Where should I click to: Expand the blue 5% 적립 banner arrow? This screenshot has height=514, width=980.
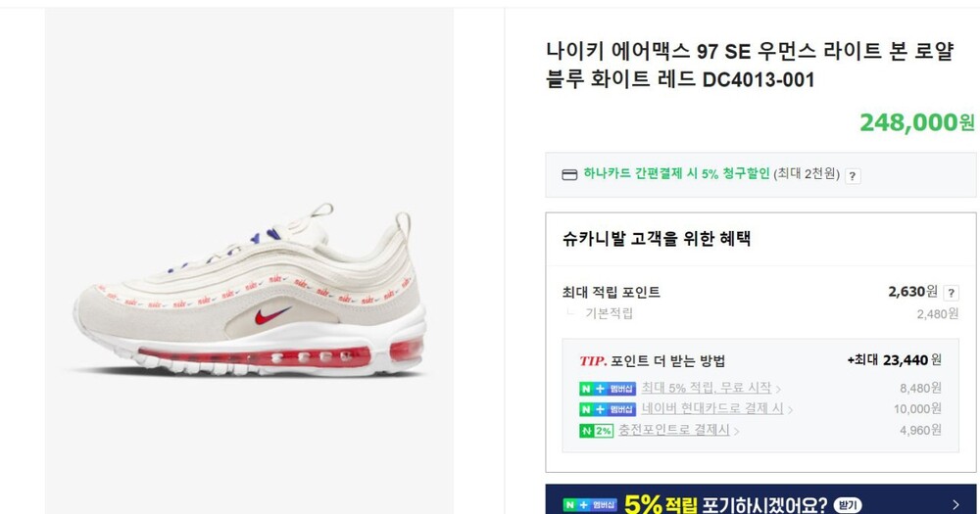[955, 504]
